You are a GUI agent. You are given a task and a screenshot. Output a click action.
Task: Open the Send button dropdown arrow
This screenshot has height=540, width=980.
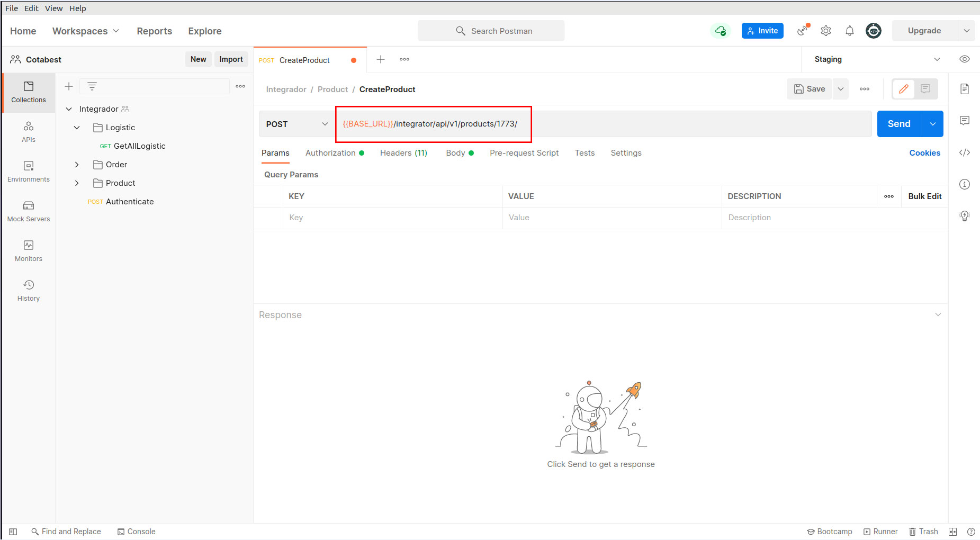(x=933, y=124)
